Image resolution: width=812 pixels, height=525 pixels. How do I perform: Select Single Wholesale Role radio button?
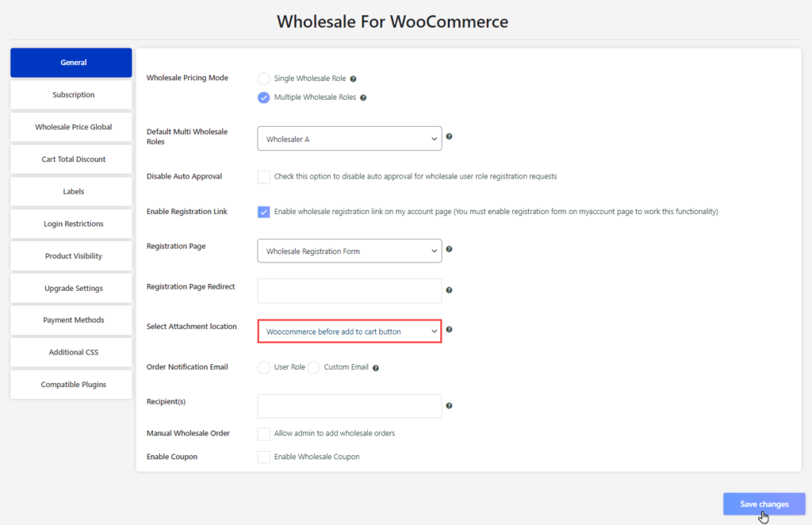point(263,79)
